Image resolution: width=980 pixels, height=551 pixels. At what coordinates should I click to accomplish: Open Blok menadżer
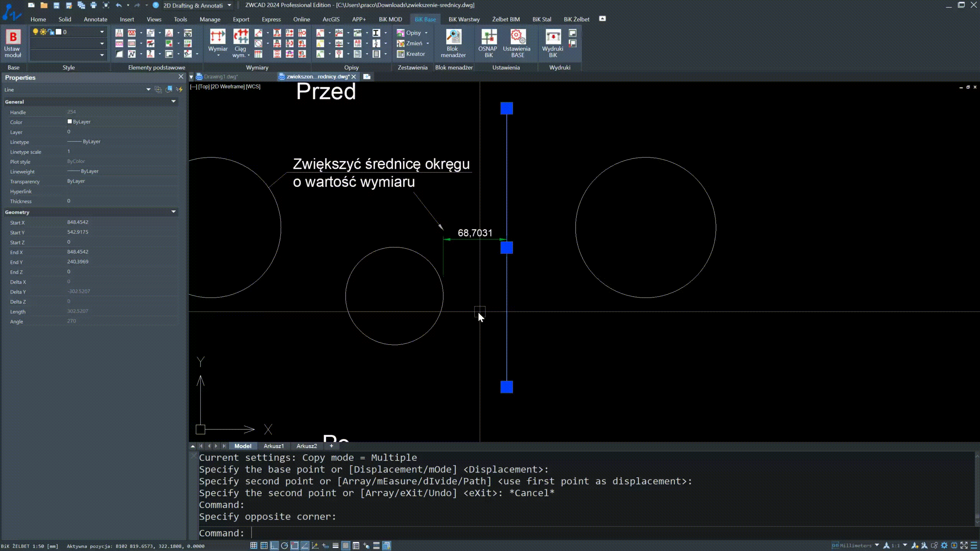pyautogui.click(x=453, y=43)
